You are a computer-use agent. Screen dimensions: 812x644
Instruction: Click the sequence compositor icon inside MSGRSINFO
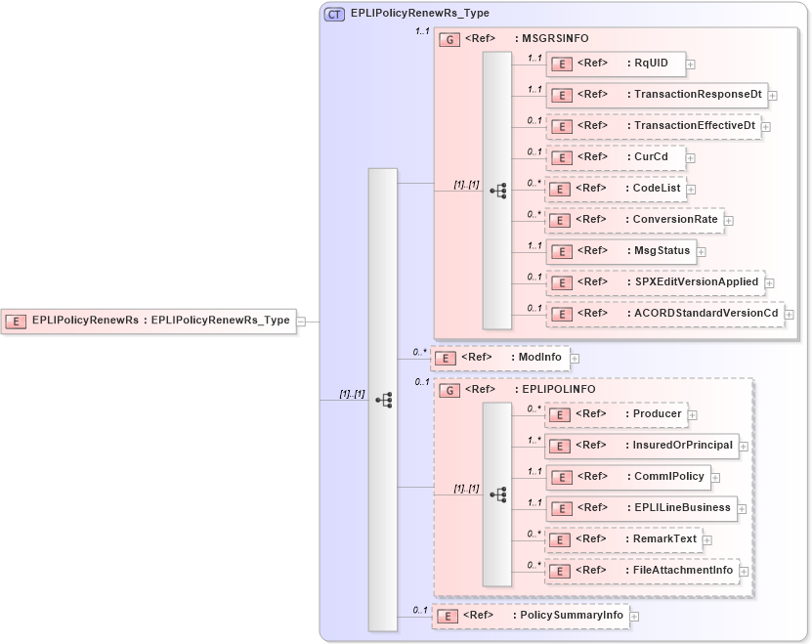pos(500,191)
